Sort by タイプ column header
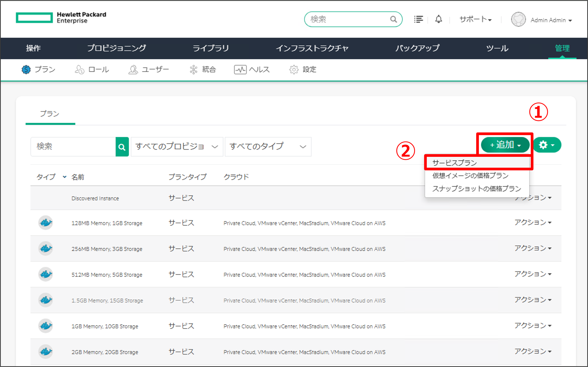Image resolution: width=588 pixels, height=367 pixels. click(46, 177)
